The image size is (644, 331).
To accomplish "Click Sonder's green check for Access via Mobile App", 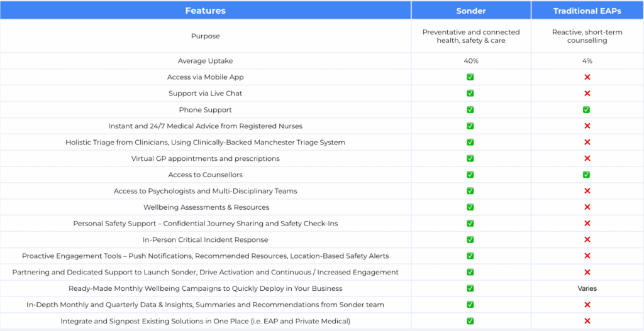I will click(x=470, y=77).
